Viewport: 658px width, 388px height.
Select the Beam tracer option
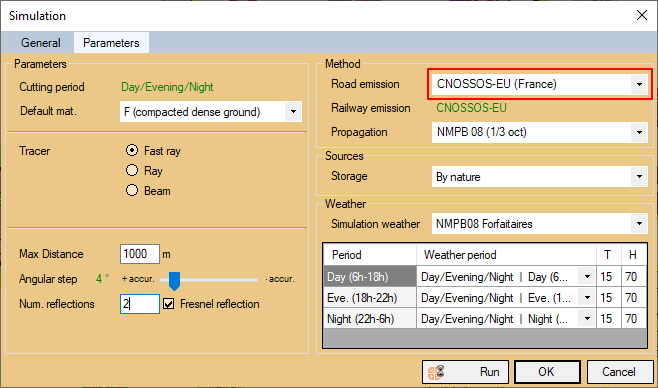click(132, 190)
